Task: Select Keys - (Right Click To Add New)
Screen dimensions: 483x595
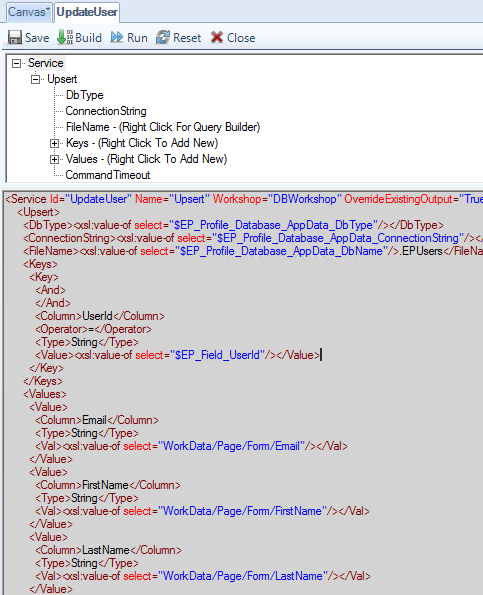Action: click(x=142, y=143)
